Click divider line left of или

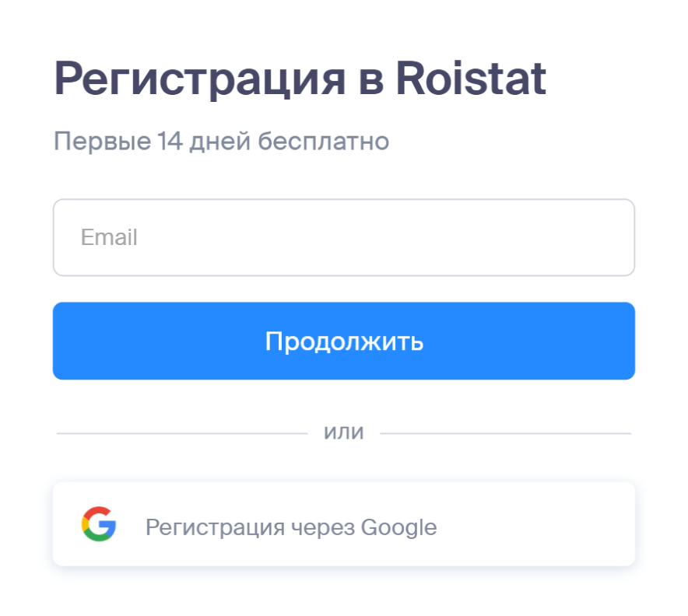tap(182, 433)
